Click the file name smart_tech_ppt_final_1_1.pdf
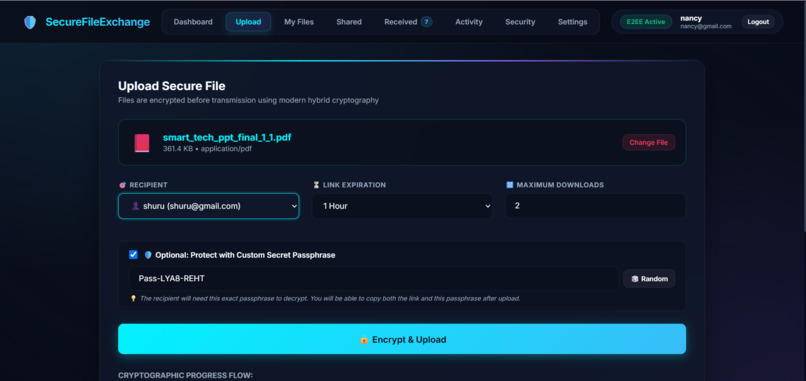 click(227, 137)
